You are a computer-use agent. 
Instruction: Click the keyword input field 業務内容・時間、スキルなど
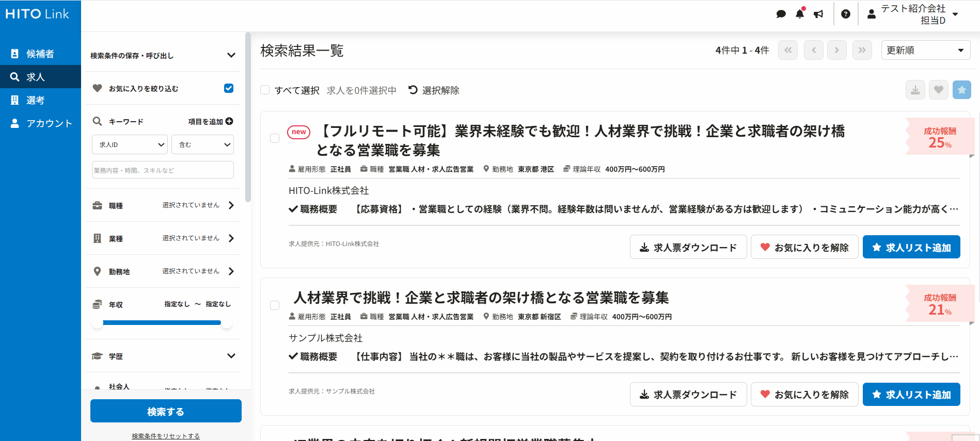(x=163, y=170)
